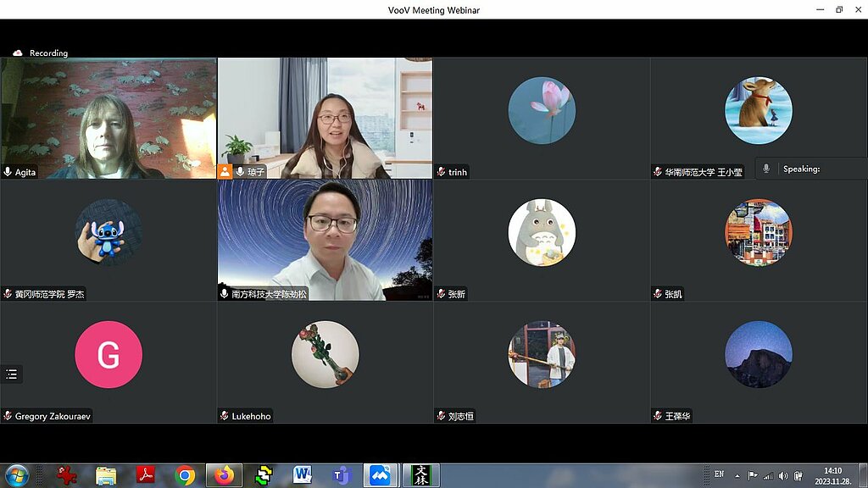
Task: Open the side list panel icon
Action: click(x=11, y=374)
